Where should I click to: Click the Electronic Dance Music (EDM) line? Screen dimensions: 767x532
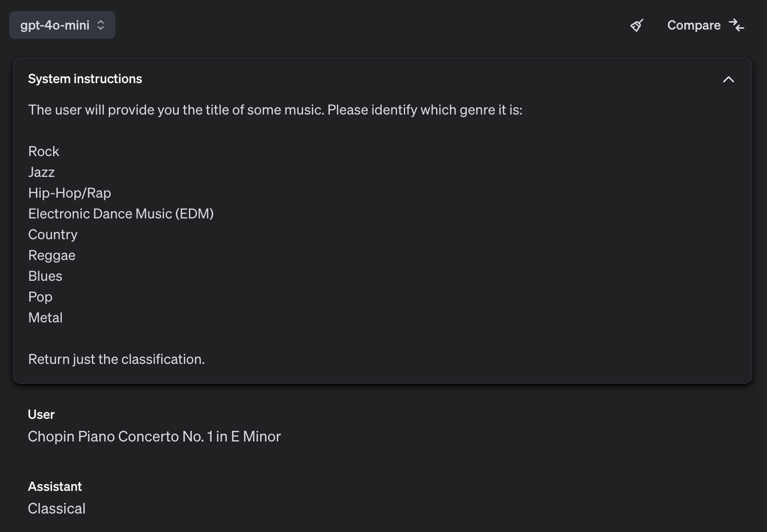(121, 214)
